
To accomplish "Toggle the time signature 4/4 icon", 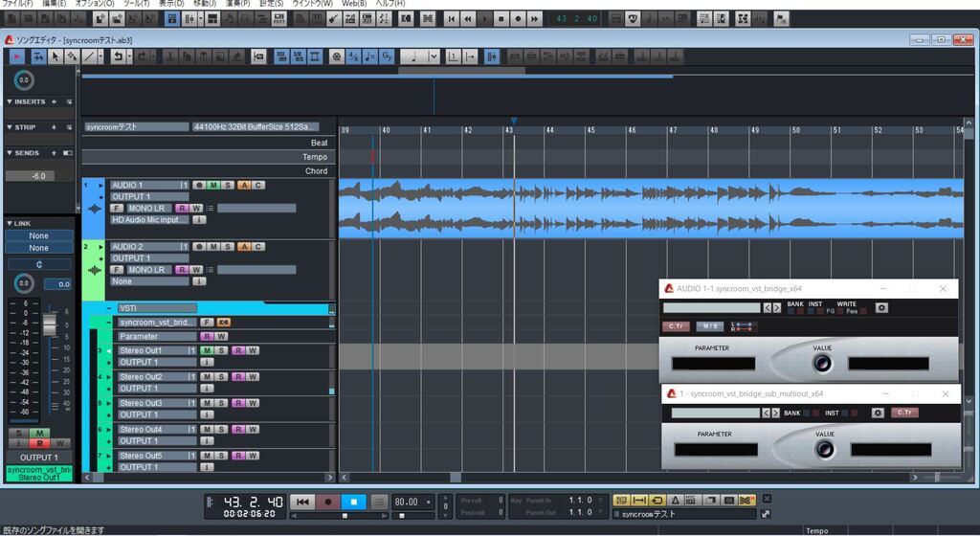I will pyautogui.click(x=354, y=56).
